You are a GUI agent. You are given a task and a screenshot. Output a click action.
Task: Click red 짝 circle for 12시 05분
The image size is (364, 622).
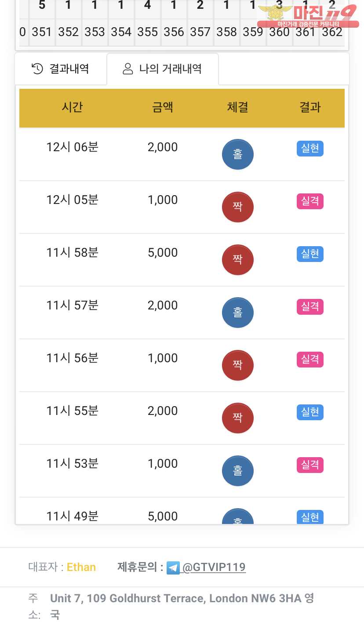[237, 207]
